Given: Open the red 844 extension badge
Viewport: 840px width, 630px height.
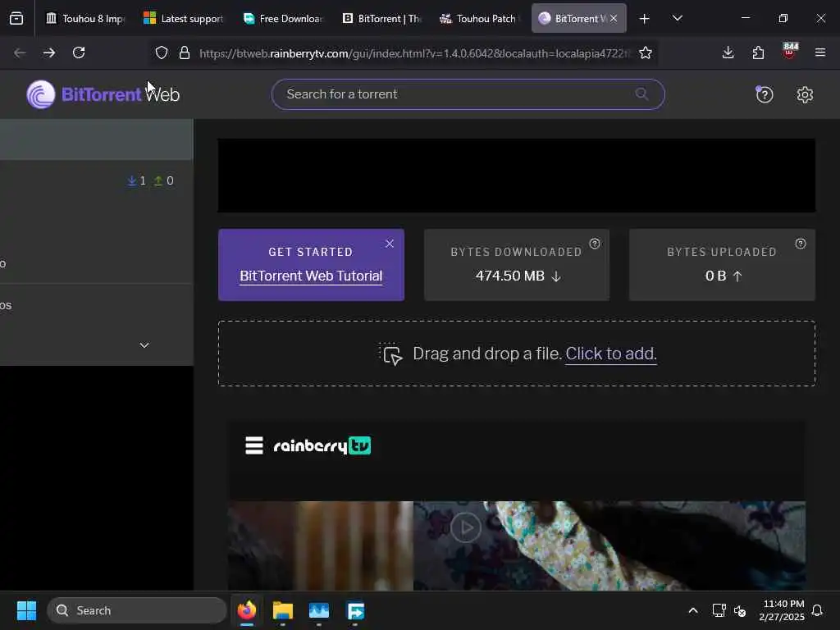Looking at the screenshot, I should tap(790, 51).
